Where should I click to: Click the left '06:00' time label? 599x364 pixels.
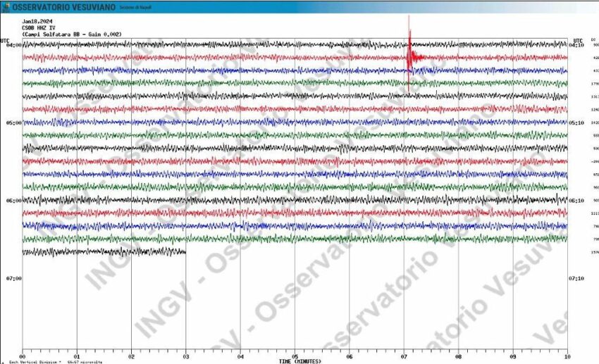14,201
